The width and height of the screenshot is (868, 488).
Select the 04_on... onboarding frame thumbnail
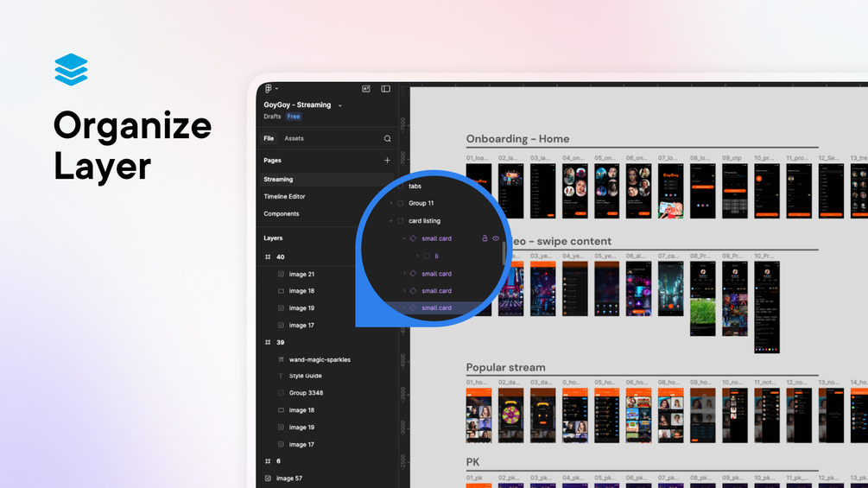tap(574, 191)
